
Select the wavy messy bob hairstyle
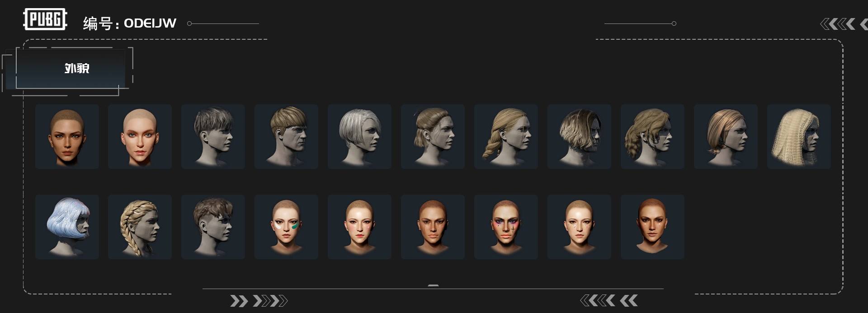[579, 136]
